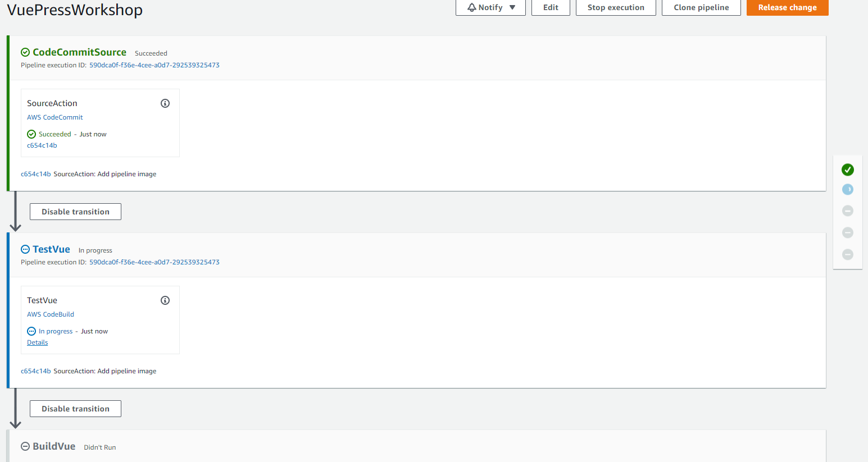
Task: Select fifth grey stage marker in navigator
Action: (x=848, y=254)
